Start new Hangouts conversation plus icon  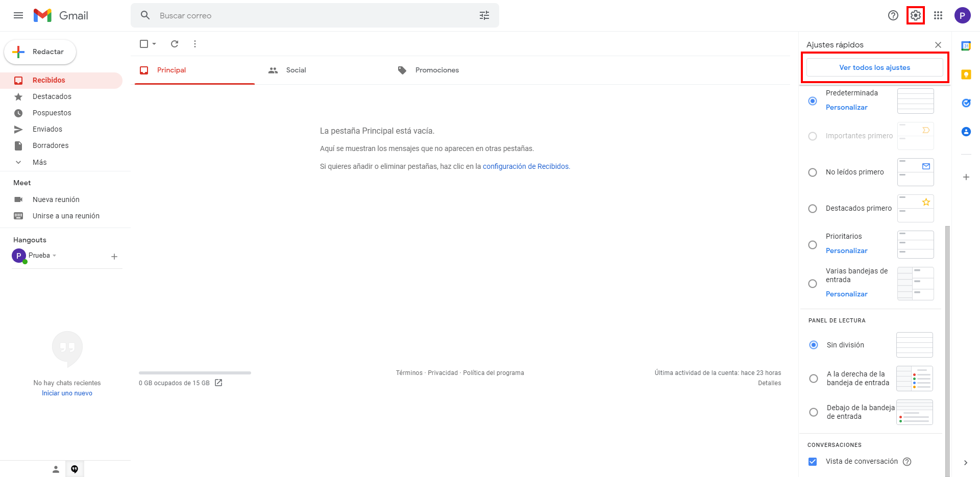114,257
